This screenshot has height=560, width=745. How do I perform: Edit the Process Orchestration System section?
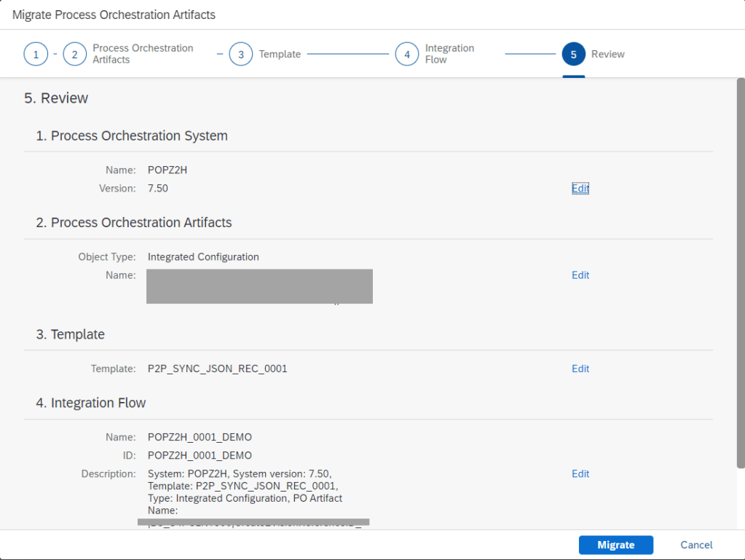(x=580, y=189)
